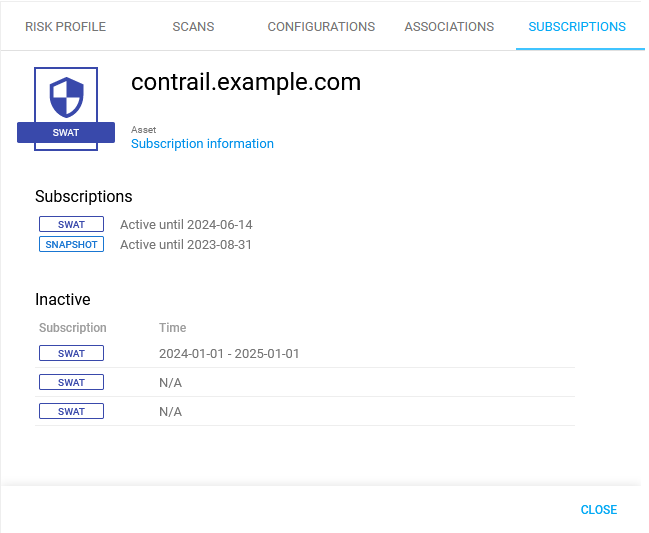Viewport: 649px width, 533px height.
Task: Click SWAT badge in the first N/A row
Action: 71,382
